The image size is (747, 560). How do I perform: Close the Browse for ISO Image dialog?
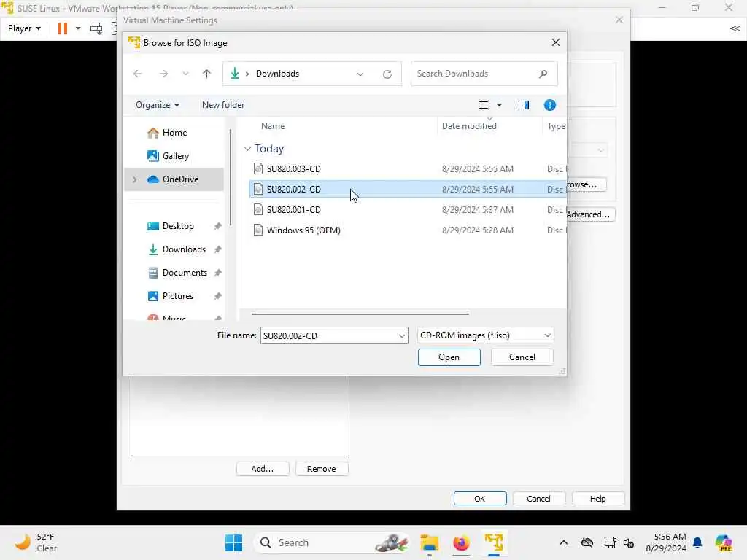(x=555, y=43)
